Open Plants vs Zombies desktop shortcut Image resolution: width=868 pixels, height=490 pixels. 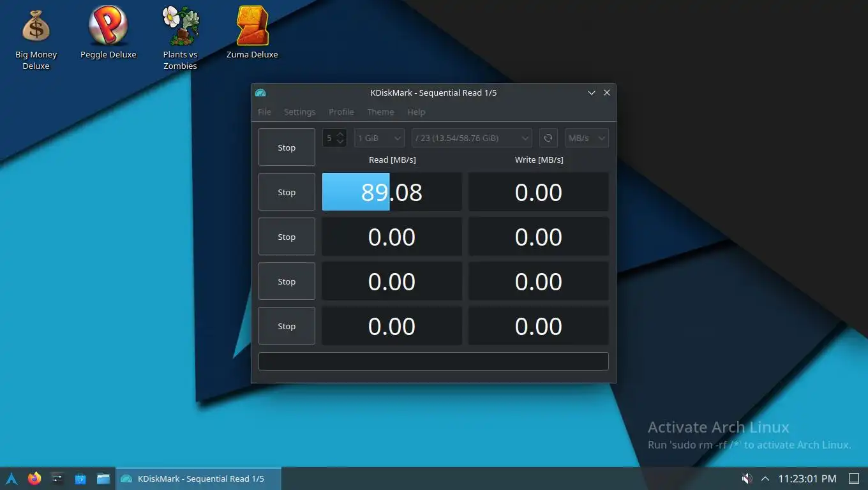pos(180,40)
